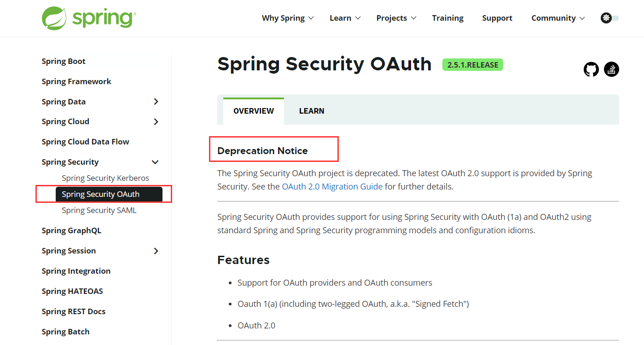Viewport: 644px width, 345px height.
Task: Go to the Support page
Action: coord(497,18)
